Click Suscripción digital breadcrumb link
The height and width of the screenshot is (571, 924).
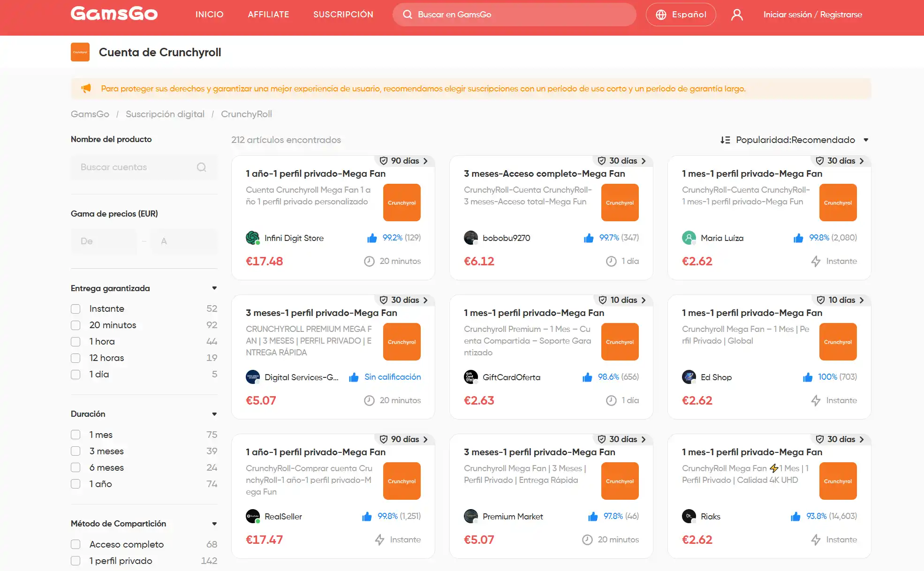(165, 114)
